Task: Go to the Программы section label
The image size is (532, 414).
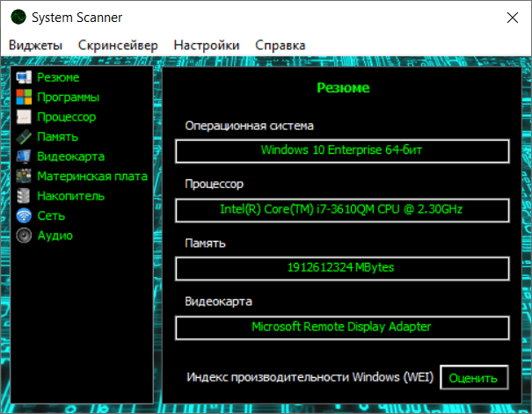Action: tap(69, 98)
